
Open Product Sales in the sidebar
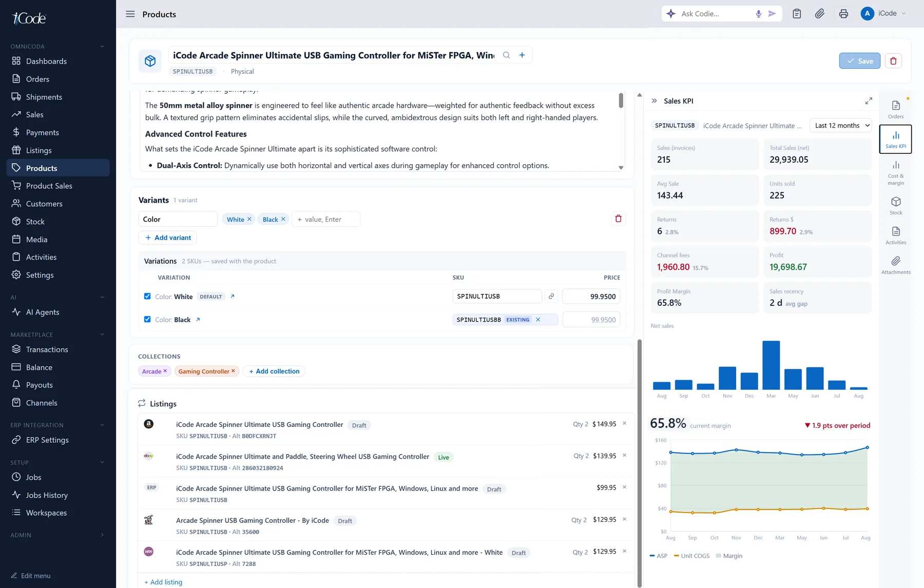pyautogui.click(x=57, y=186)
